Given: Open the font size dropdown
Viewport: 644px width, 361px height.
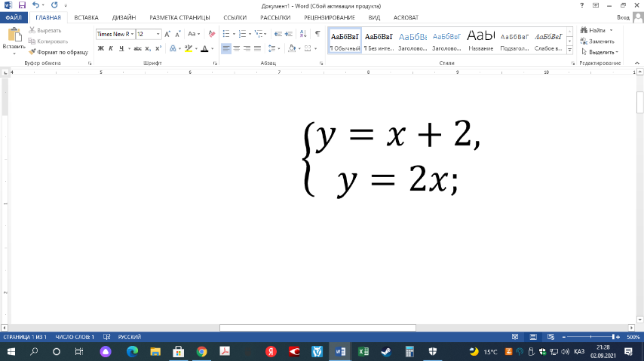Looking at the screenshot, I should [x=158, y=34].
